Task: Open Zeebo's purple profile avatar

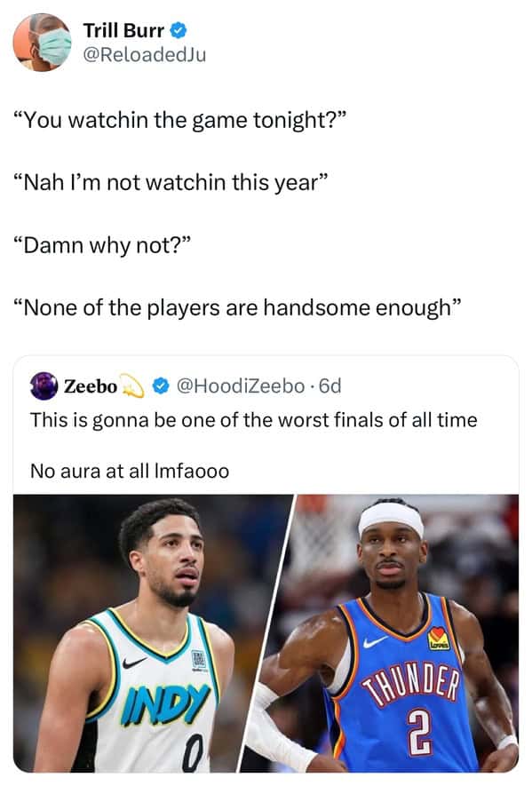Action: 44,386
